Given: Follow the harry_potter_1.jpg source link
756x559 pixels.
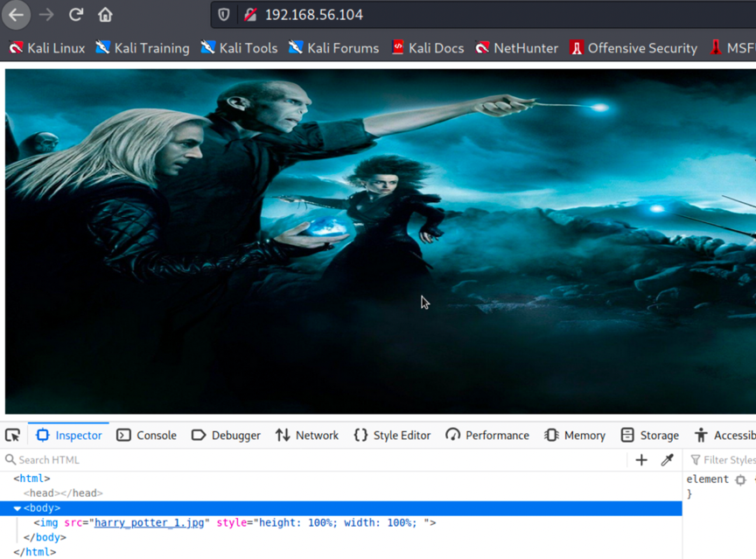Looking at the screenshot, I should (x=149, y=522).
